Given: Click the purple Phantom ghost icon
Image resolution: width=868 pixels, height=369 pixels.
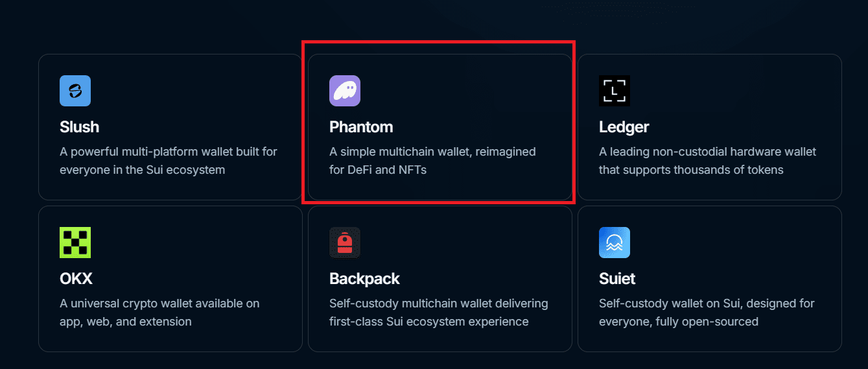Looking at the screenshot, I should tap(345, 91).
